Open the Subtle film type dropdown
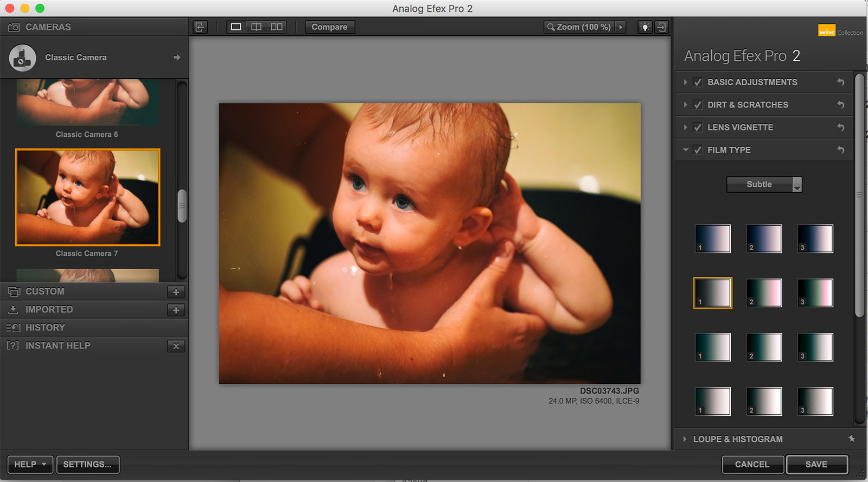868x482 pixels. click(x=764, y=185)
